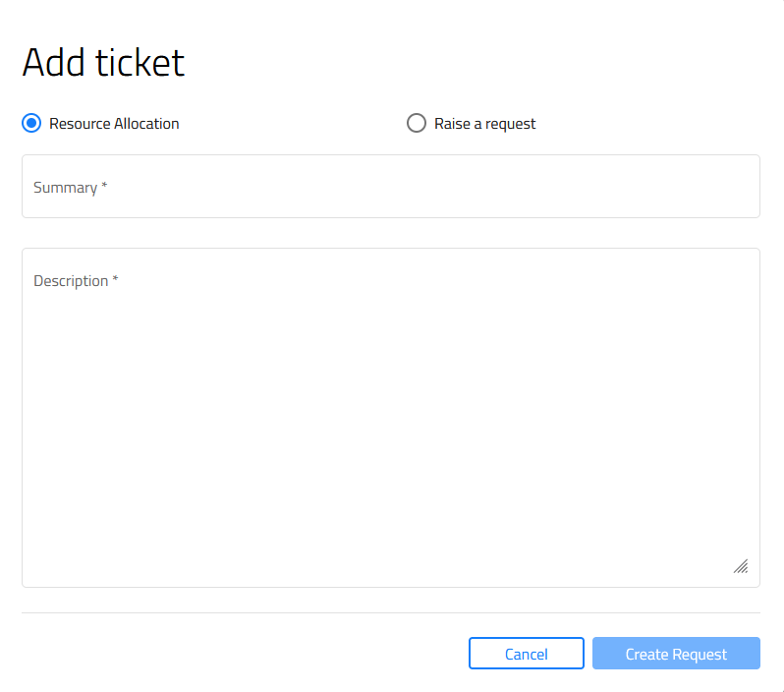
Task: Click the 'Description *' placeholder label
Action: [x=76, y=281]
